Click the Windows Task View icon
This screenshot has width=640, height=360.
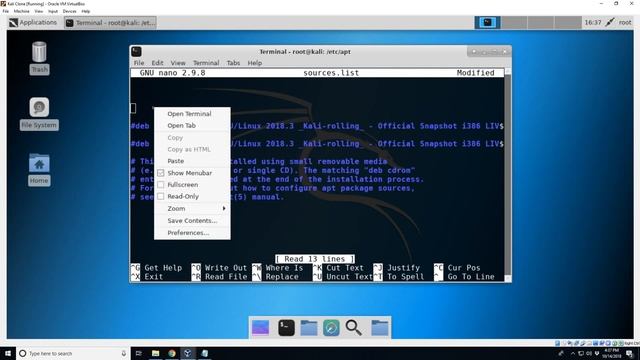[138, 353]
